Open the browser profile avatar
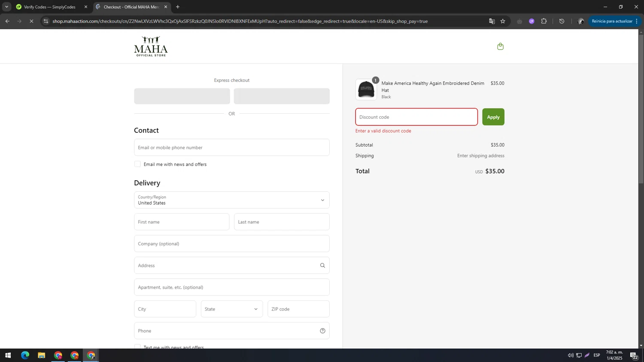This screenshot has width=644, height=362. tap(581, 21)
